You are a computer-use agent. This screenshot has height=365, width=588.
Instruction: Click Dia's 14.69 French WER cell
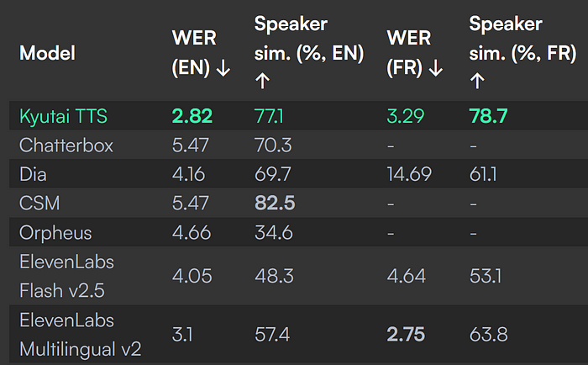409,174
